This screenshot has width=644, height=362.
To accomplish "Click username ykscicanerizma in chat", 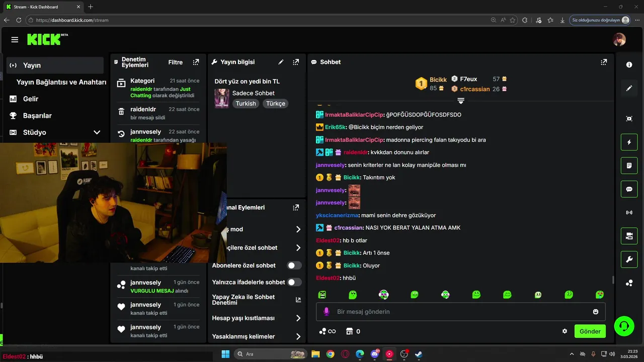I will click(337, 215).
